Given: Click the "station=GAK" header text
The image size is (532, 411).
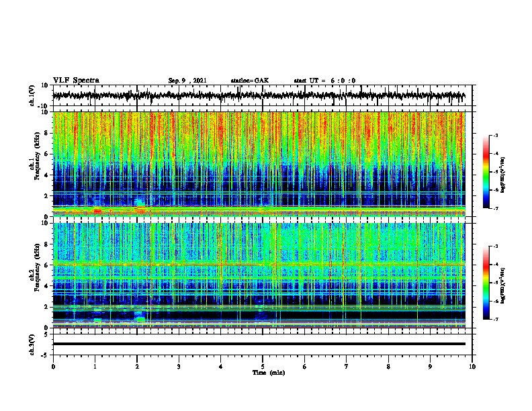Looking at the screenshot, I should (250, 81).
